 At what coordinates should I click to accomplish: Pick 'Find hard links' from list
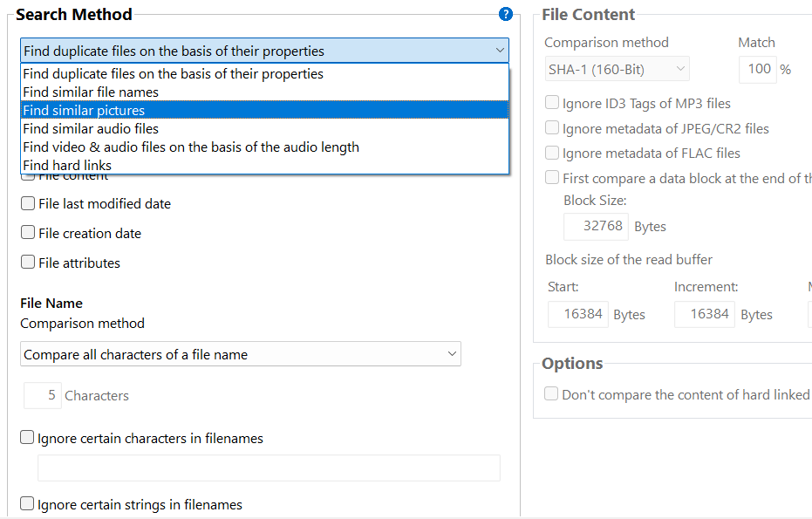tap(67, 166)
